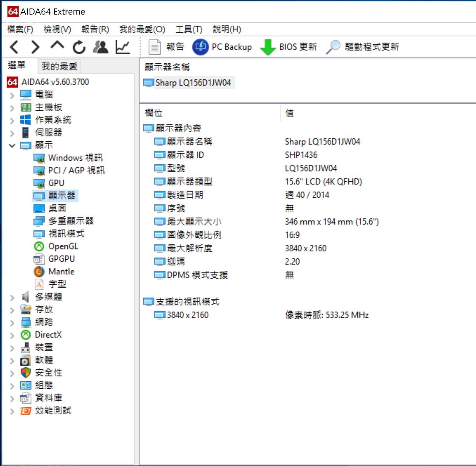Image resolution: width=476 pixels, height=466 pixels.
Task: Expand the 資料庫 tree node
Action: tap(12, 398)
